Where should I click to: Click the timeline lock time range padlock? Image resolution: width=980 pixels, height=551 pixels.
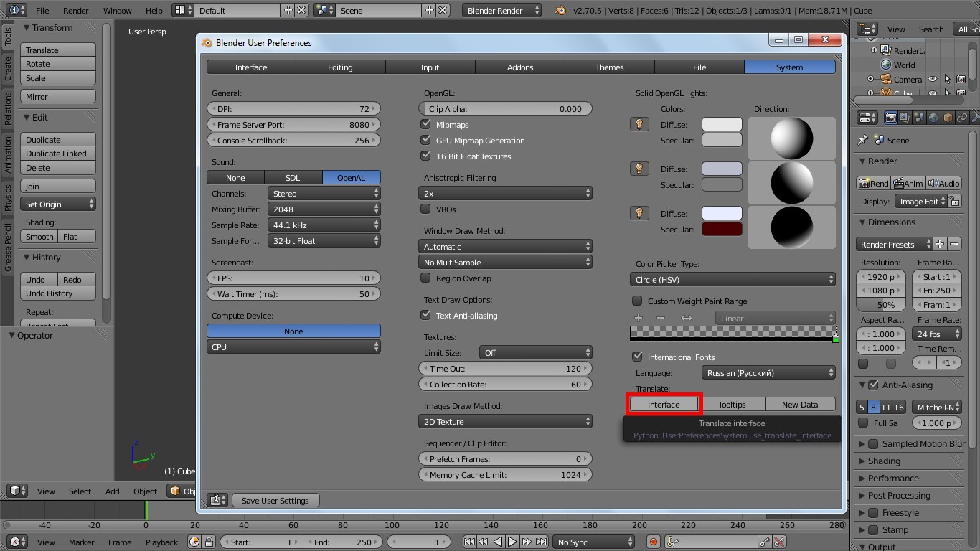(208, 542)
